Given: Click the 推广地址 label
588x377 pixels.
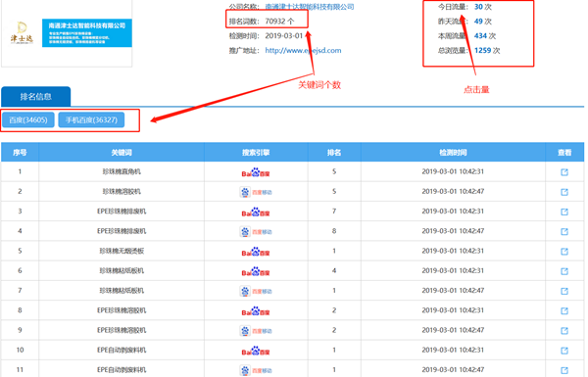Looking at the screenshot, I should tap(244, 50).
